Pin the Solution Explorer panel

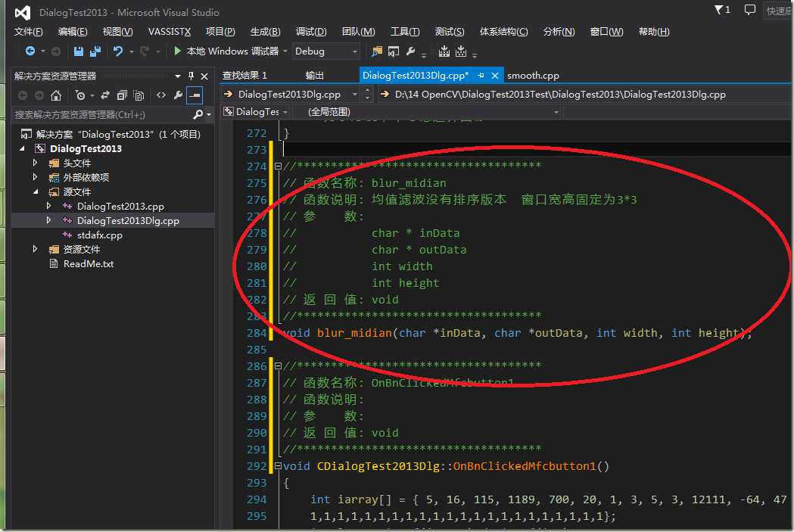tap(191, 76)
